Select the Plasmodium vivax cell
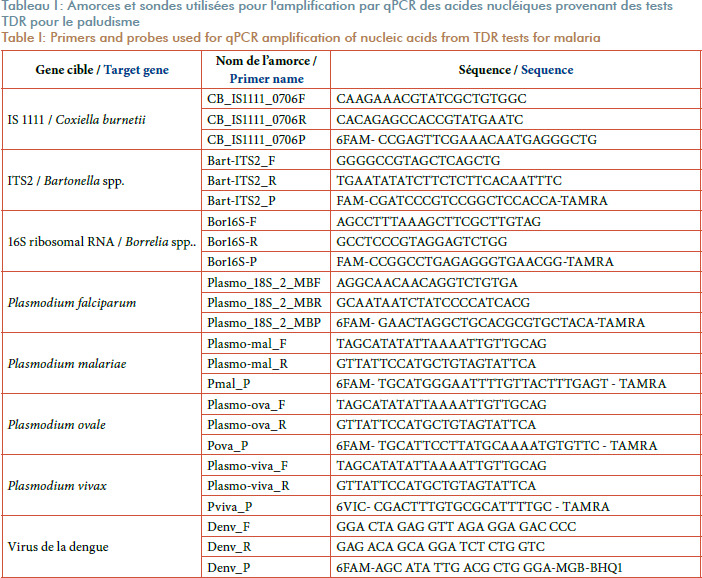702x578 pixels. click(102, 485)
